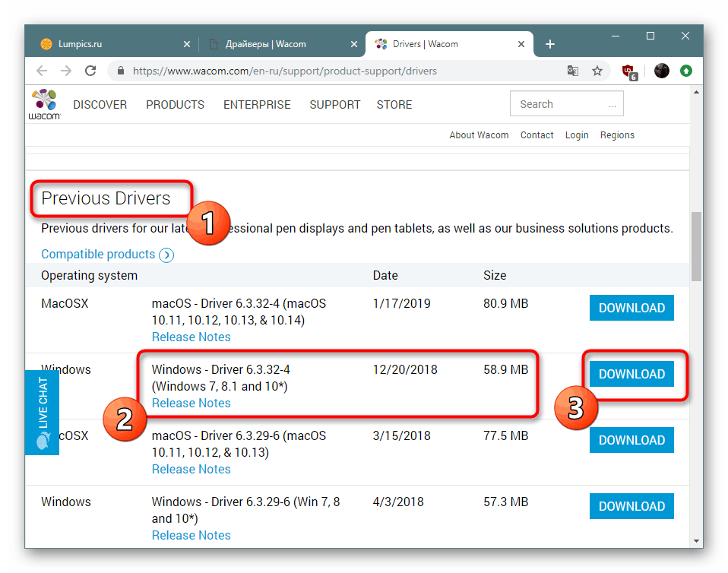Open the About Wacom link

click(x=479, y=135)
